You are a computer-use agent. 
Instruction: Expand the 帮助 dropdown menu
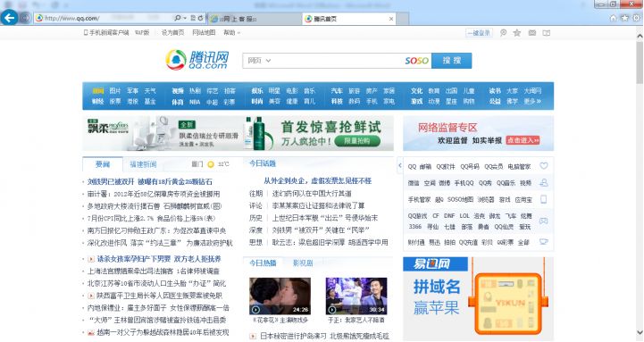pyautogui.click(x=231, y=32)
